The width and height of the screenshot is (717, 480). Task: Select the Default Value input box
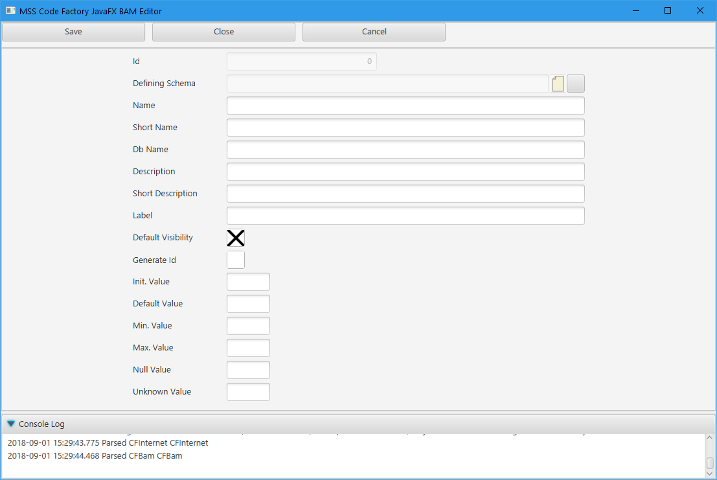pos(248,304)
